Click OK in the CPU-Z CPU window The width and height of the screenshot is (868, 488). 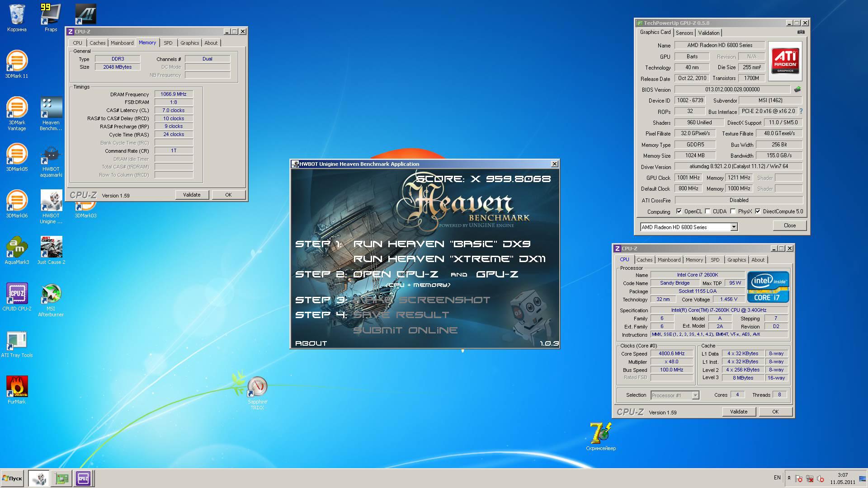pyautogui.click(x=775, y=412)
